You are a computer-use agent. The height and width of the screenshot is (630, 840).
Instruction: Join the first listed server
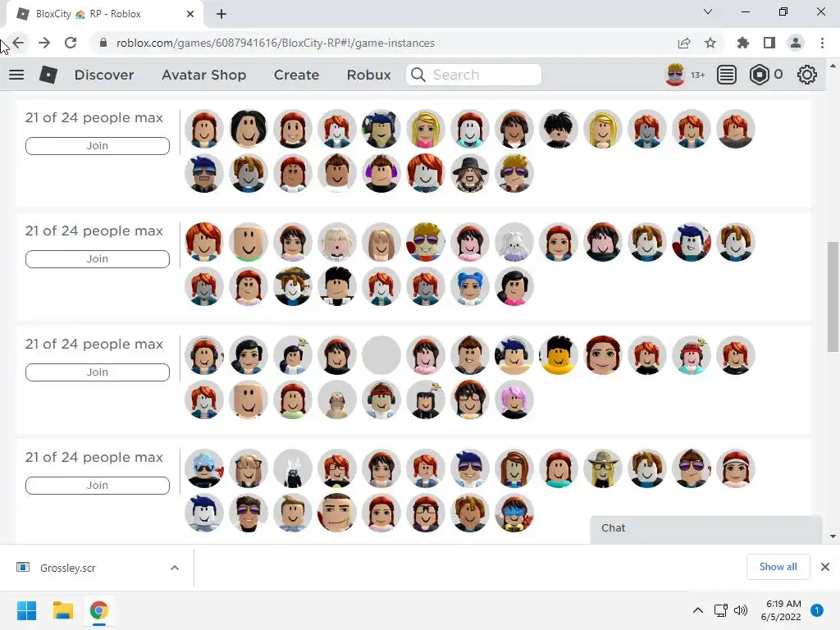(x=98, y=146)
